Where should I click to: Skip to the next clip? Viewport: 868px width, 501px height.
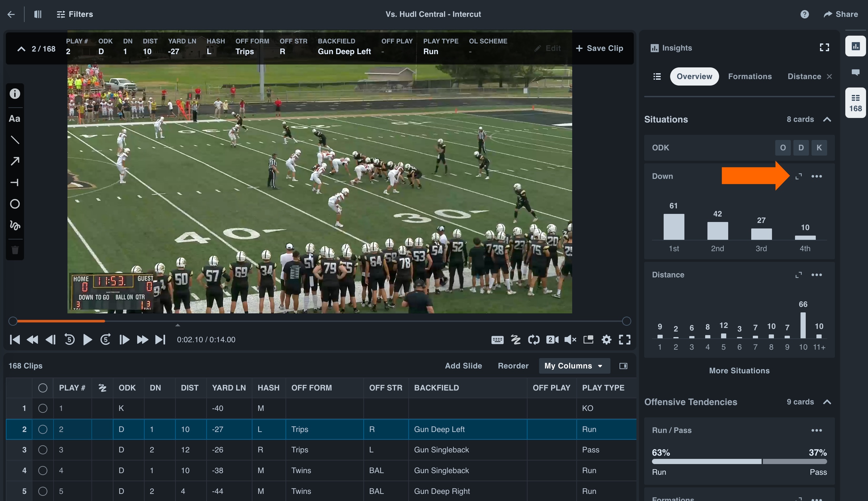click(160, 340)
